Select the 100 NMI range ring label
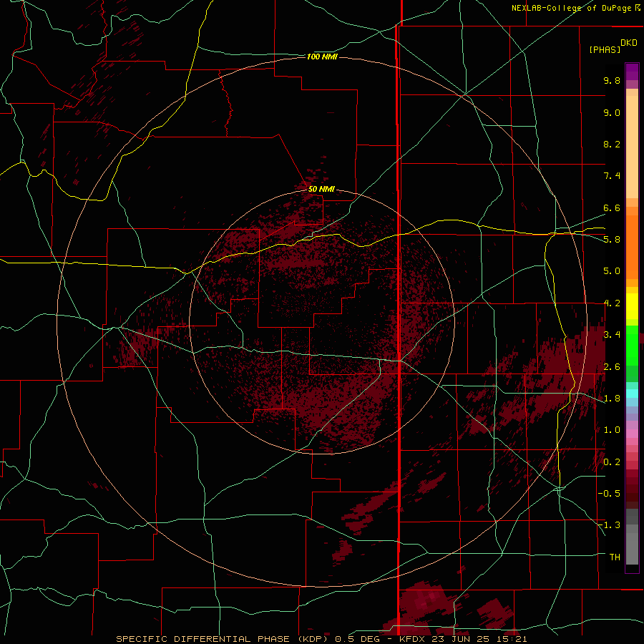The width and height of the screenshot is (644, 644). point(322,57)
